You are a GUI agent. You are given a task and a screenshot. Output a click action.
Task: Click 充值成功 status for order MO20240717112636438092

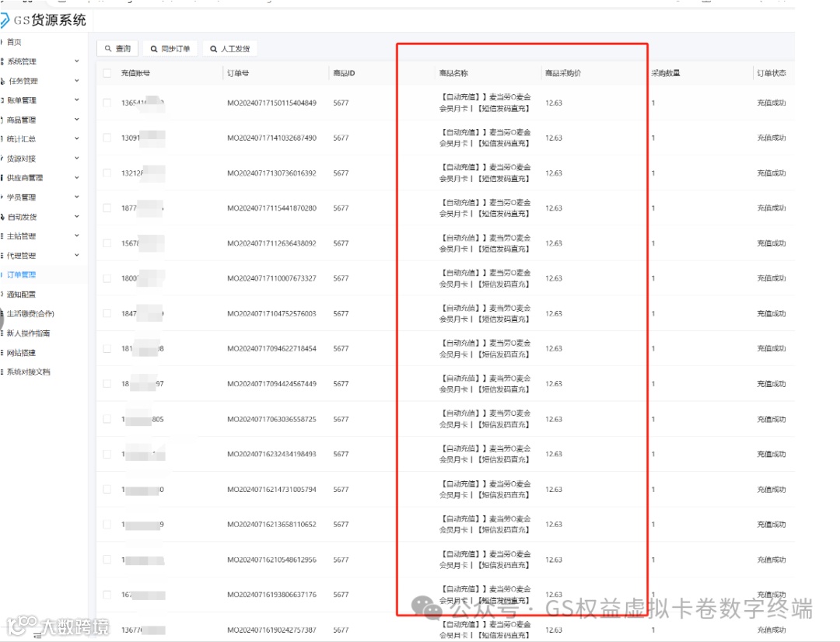[772, 243]
